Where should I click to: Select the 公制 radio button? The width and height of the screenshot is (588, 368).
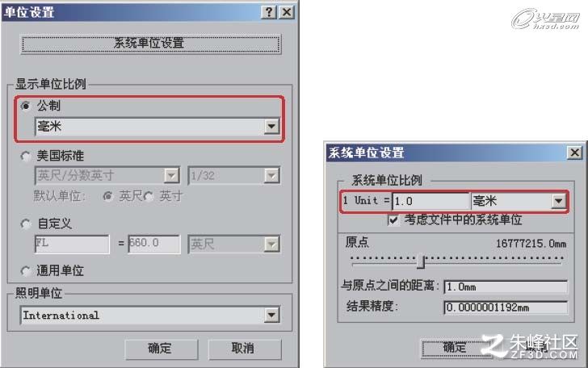point(26,106)
